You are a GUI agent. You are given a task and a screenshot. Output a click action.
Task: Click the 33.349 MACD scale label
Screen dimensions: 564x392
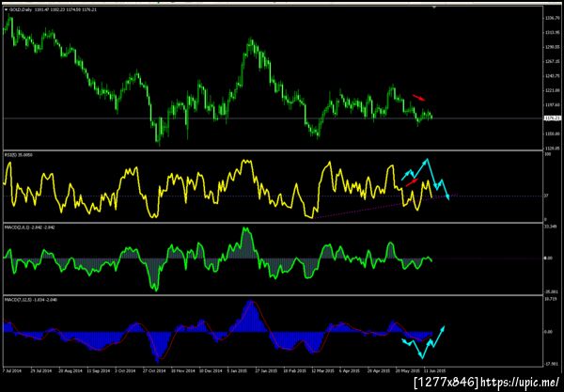pos(550,227)
